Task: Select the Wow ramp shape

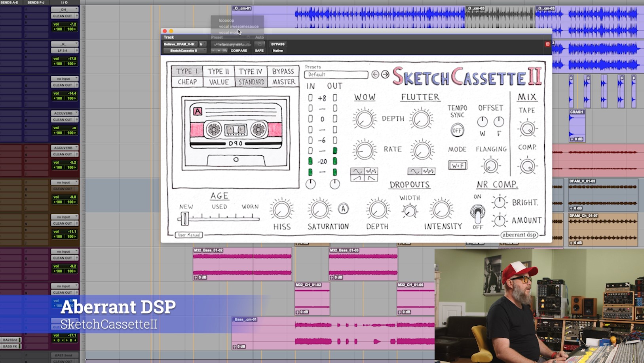Action: 357,178
